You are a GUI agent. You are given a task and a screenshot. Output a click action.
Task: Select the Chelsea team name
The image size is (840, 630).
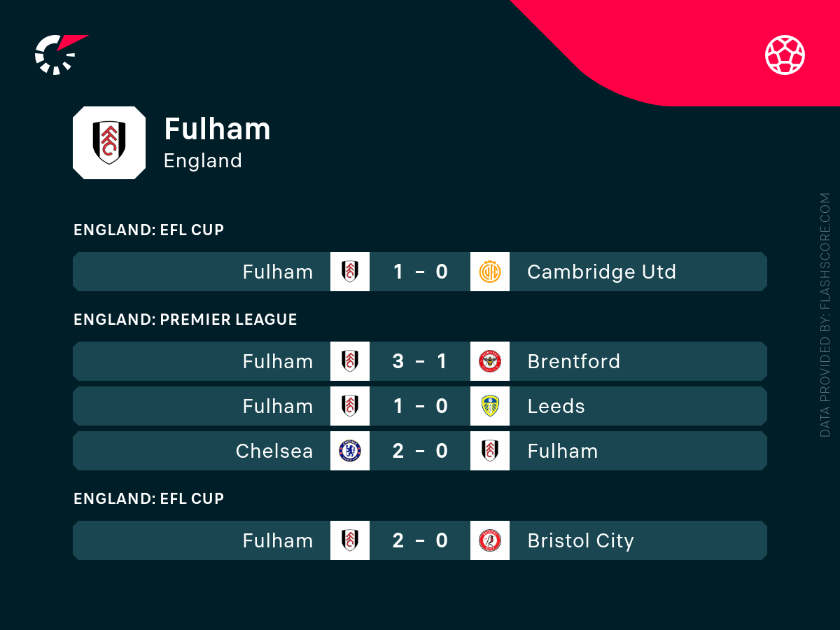274,451
